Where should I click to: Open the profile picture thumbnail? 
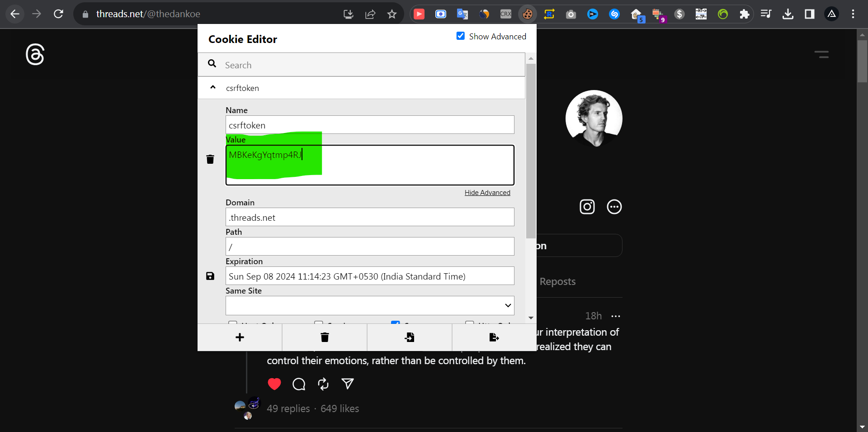click(x=594, y=119)
